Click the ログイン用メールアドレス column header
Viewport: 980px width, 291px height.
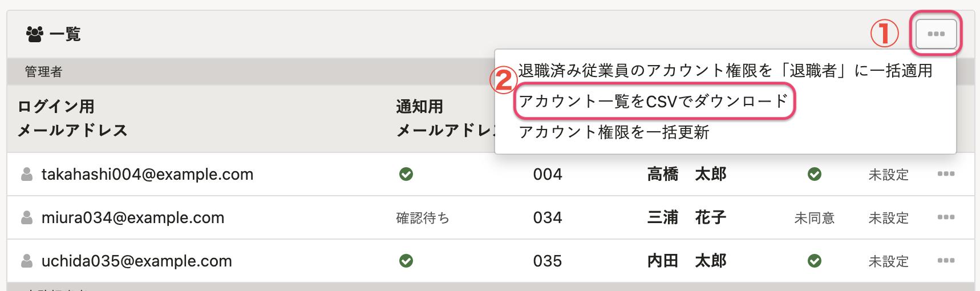(72, 118)
